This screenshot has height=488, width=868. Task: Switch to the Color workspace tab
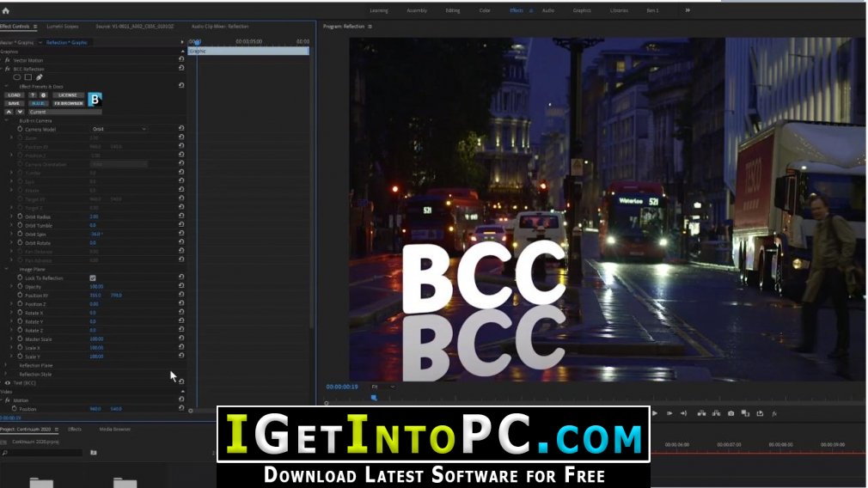point(485,10)
